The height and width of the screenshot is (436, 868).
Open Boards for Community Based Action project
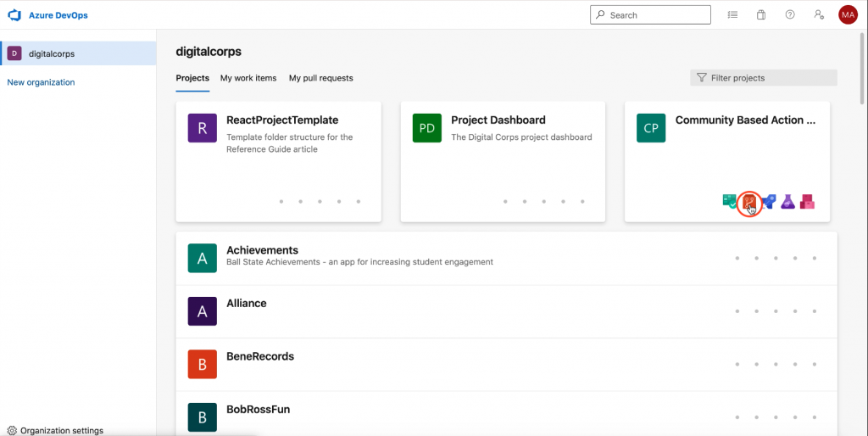click(x=729, y=201)
